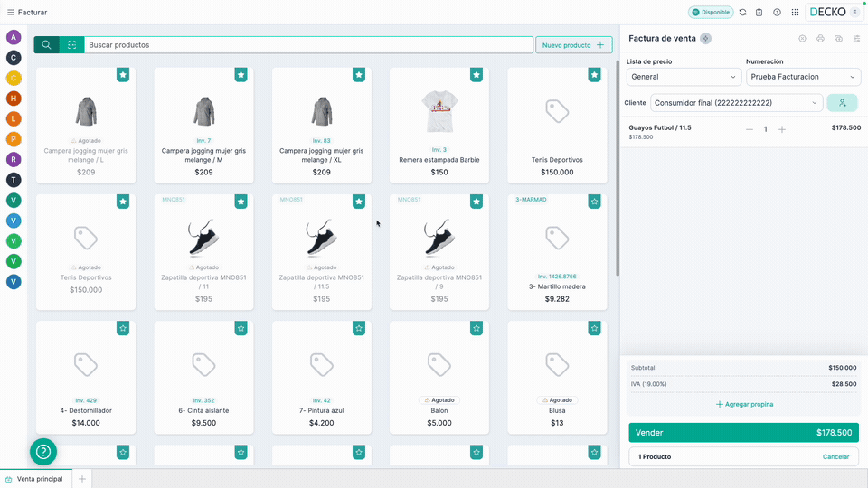
Task: Add 6- Cinta aislante product card
Action: (203, 378)
